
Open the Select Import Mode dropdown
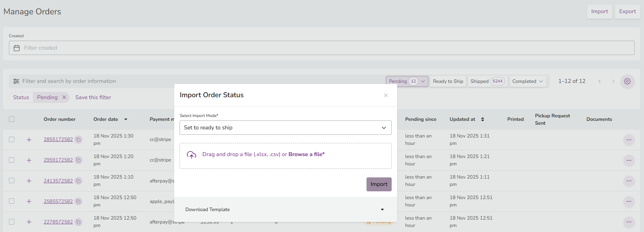tap(285, 128)
